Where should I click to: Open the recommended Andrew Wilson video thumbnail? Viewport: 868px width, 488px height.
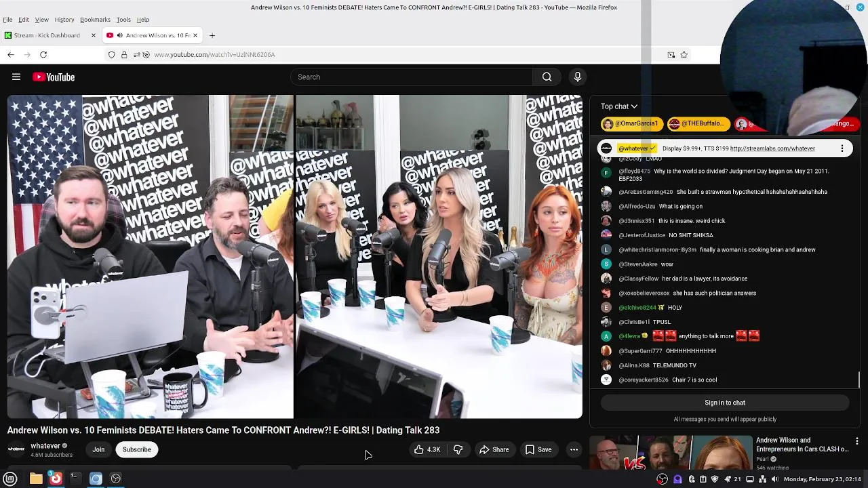(x=670, y=453)
